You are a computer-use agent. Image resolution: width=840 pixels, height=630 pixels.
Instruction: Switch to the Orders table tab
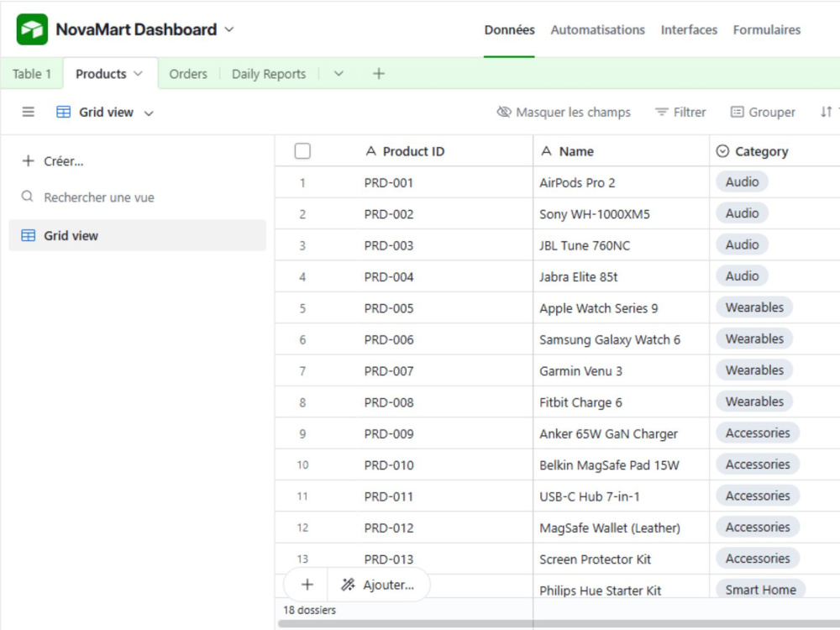coord(188,74)
